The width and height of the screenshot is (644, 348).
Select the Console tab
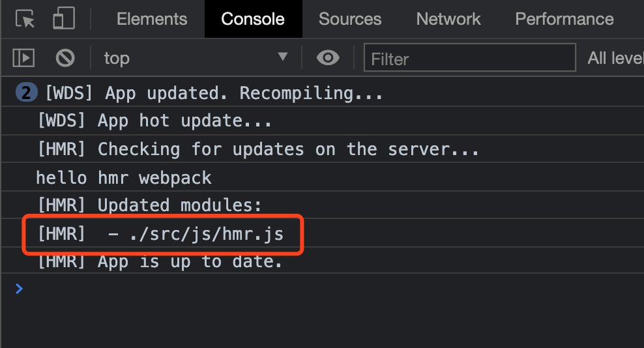tap(253, 19)
